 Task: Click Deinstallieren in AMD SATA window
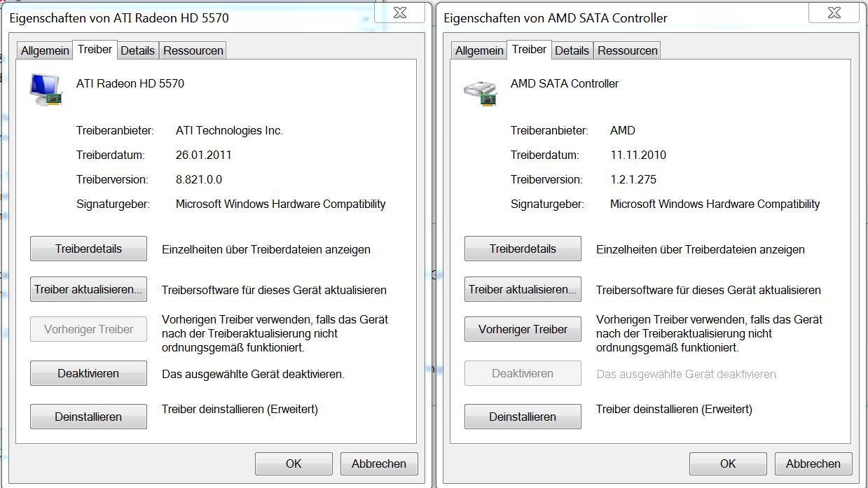(523, 417)
